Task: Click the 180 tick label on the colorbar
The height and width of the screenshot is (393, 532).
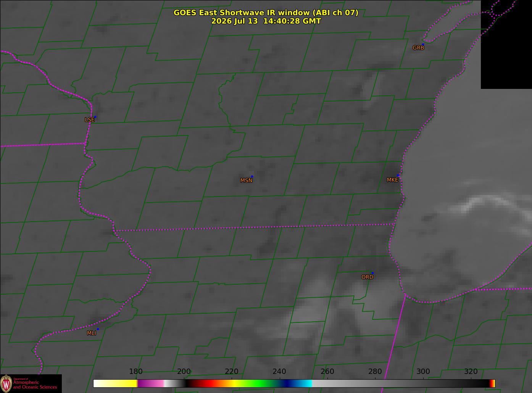Action: pos(136,372)
